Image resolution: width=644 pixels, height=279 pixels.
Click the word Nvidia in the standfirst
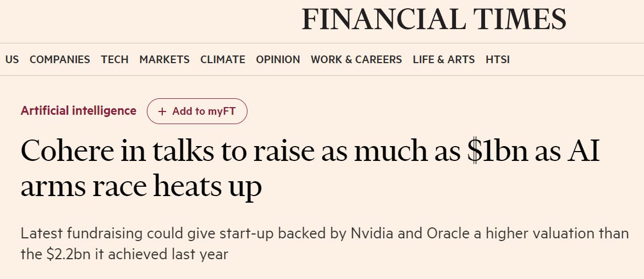click(372, 233)
